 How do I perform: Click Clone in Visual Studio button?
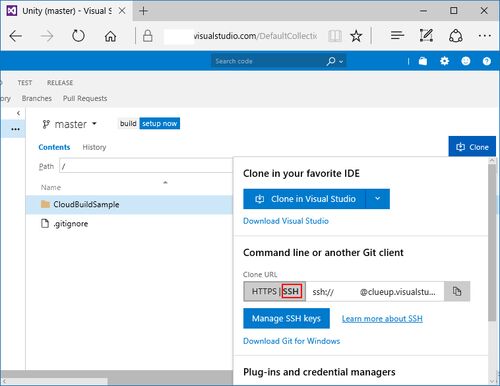coord(304,199)
